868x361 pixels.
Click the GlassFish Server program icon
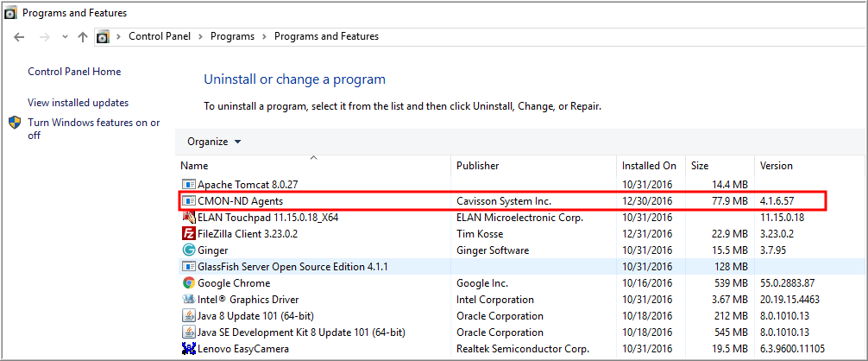click(x=189, y=267)
